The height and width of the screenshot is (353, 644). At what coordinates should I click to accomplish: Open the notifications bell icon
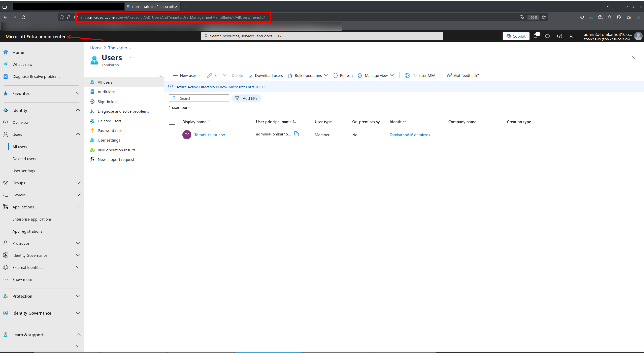[535, 36]
